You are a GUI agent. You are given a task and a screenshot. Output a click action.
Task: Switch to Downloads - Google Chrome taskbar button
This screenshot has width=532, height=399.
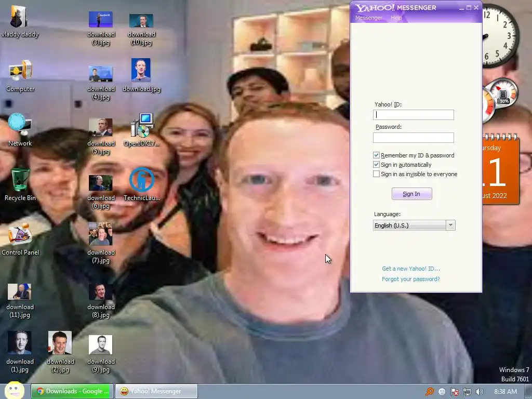click(72, 391)
